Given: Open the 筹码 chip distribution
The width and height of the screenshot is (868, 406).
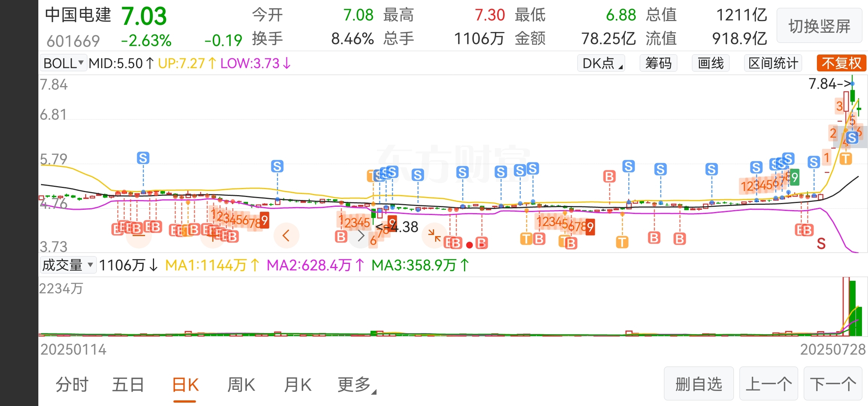Looking at the screenshot, I should pyautogui.click(x=658, y=63).
